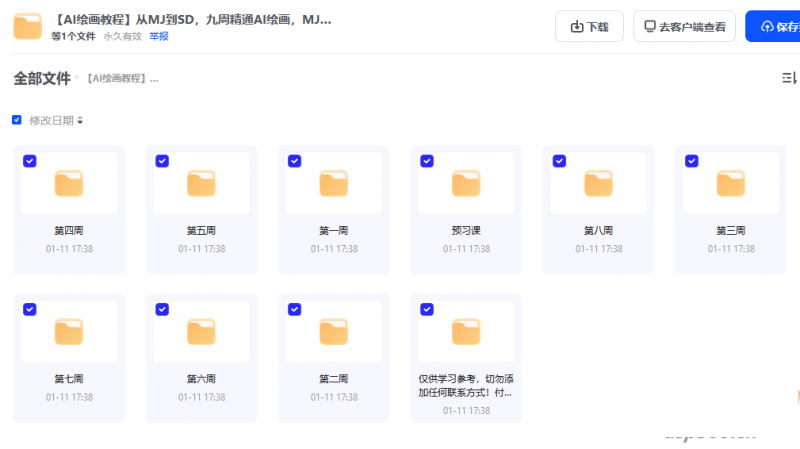Uncheck the 第一周 folder checkbox
This screenshot has height=449, width=800.
coord(294,161)
